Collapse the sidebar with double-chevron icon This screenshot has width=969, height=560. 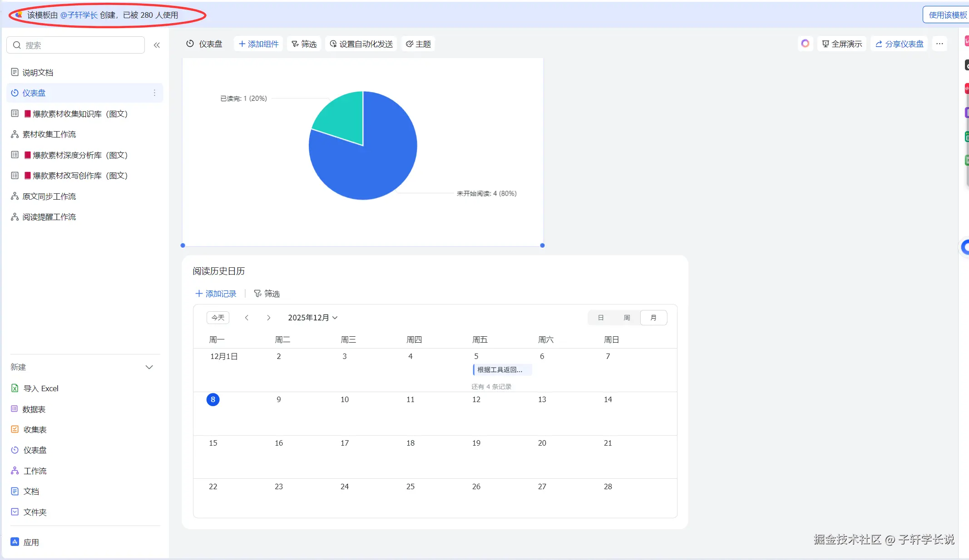tap(157, 45)
